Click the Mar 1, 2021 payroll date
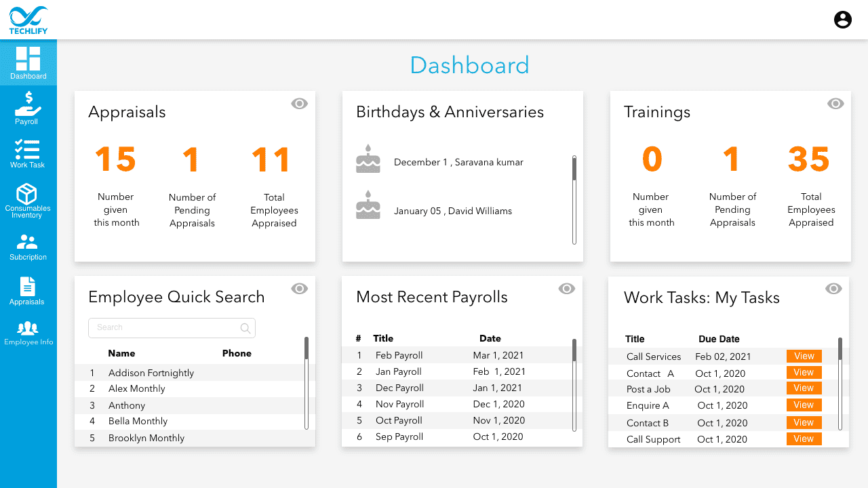Image resolution: width=868 pixels, height=488 pixels. pyautogui.click(x=498, y=355)
